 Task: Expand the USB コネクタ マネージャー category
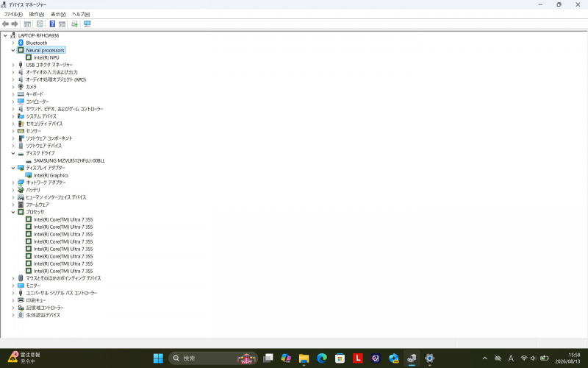tap(13, 65)
